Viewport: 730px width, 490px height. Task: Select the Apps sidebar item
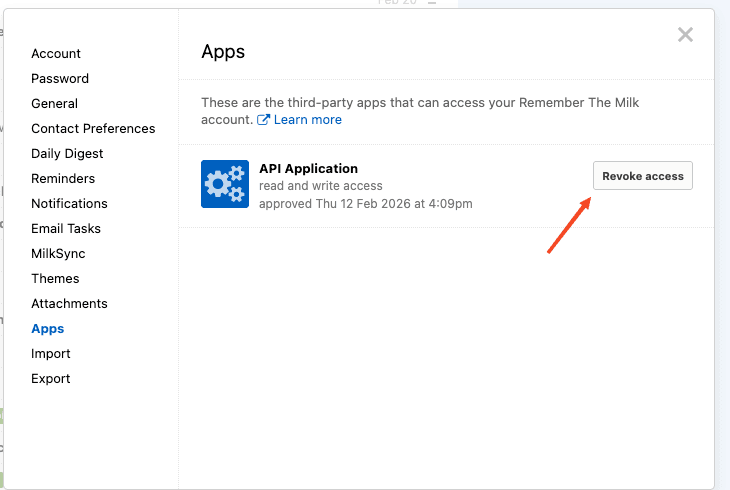point(47,329)
